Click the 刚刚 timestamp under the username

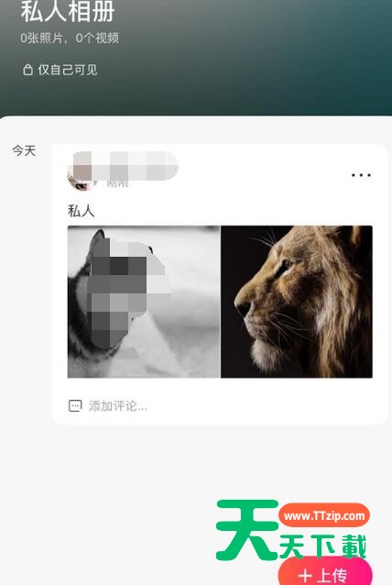click(x=117, y=183)
